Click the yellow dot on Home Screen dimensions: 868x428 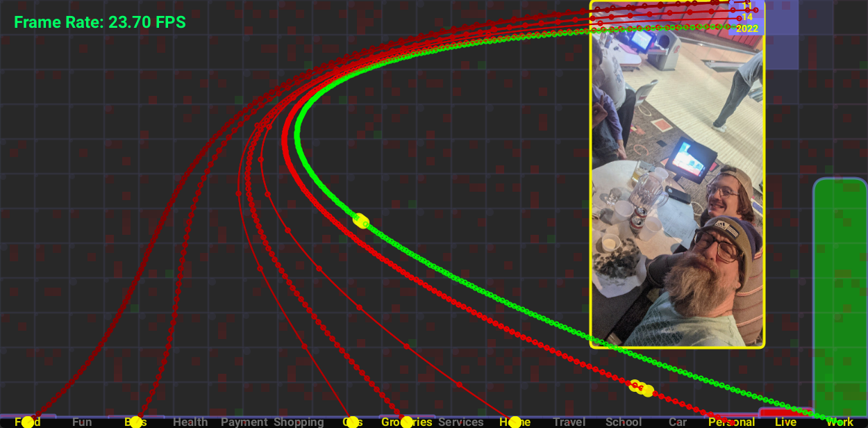point(515,422)
